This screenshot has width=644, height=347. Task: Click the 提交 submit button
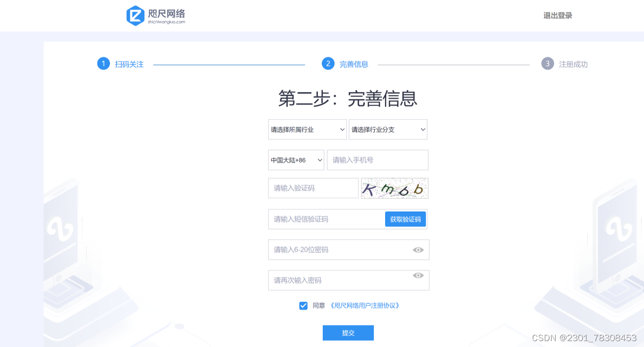(348, 333)
